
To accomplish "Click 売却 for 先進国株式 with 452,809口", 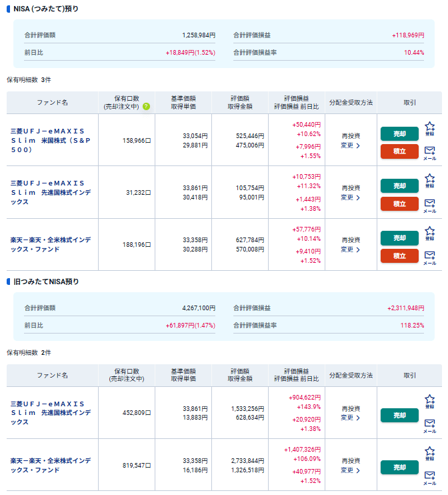I will click(x=399, y=416).
